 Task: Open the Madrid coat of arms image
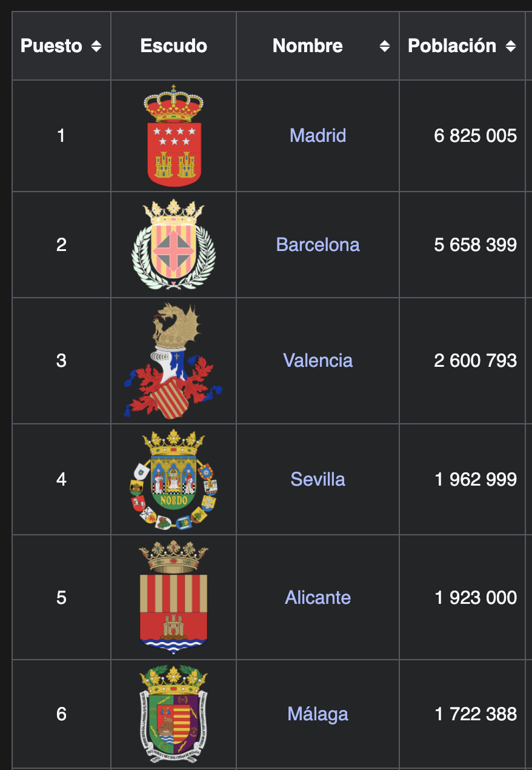coord(174,135)
